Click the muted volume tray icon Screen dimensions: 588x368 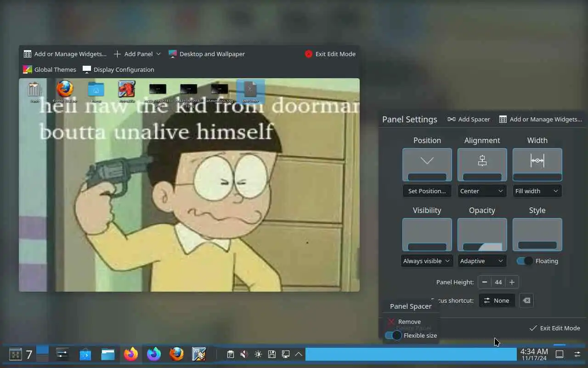point(244,354)
